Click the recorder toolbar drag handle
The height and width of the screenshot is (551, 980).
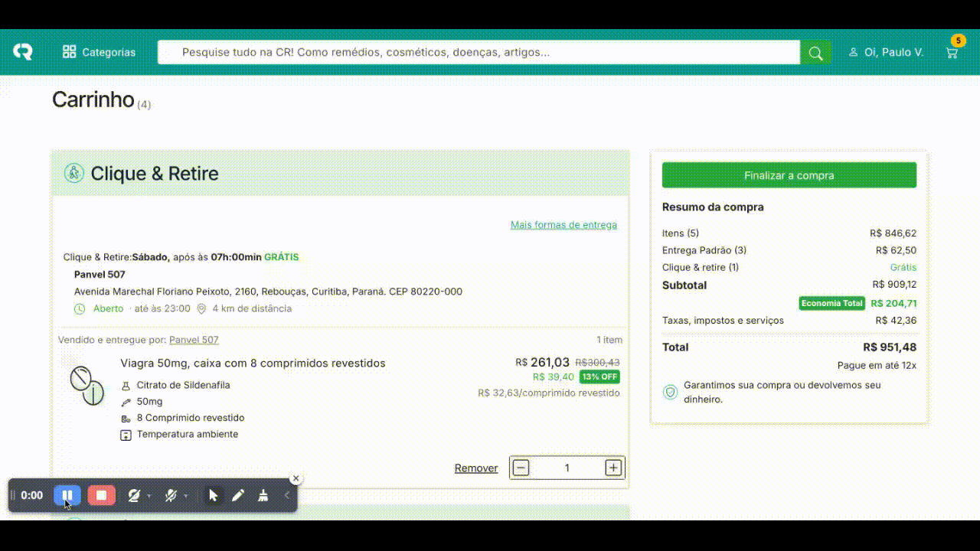[12, 495]
